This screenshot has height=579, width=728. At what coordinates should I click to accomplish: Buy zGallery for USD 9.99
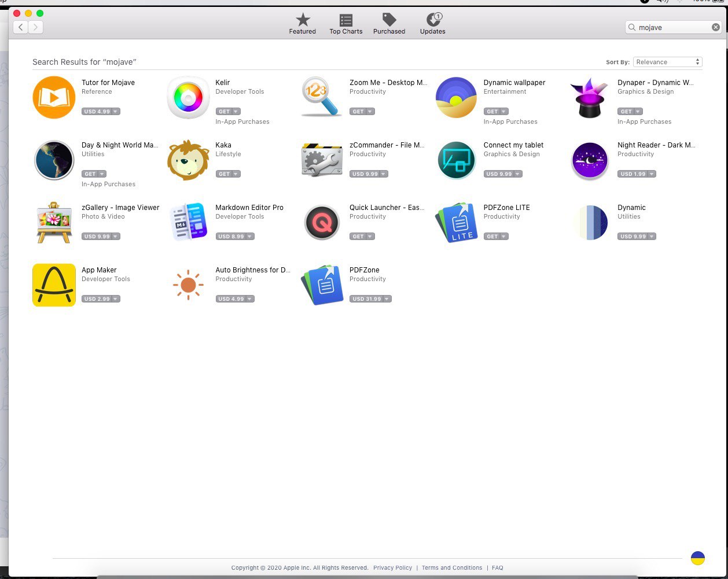click(x=101, y=237)
